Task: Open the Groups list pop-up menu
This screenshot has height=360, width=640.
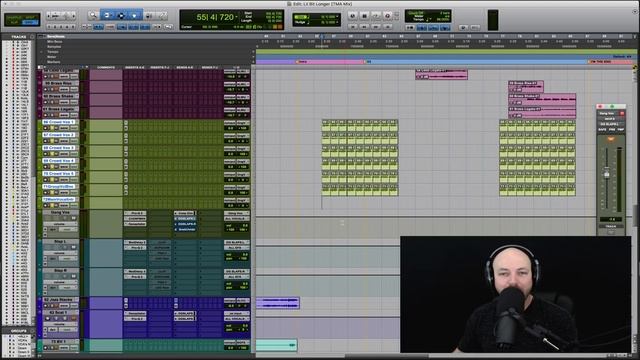Action: tap(32, 331)
